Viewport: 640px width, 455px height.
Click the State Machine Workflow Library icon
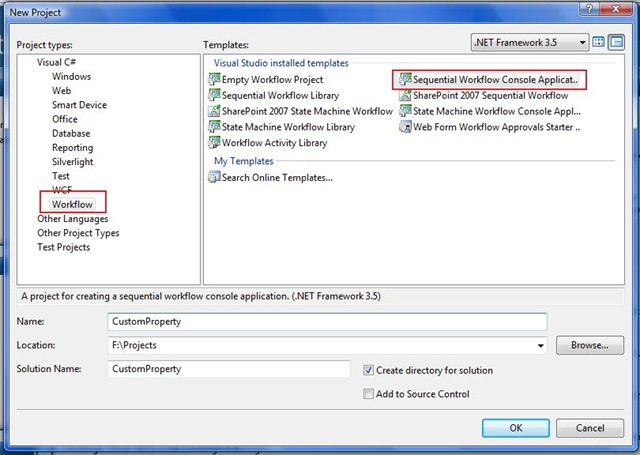tap(214, 127)
